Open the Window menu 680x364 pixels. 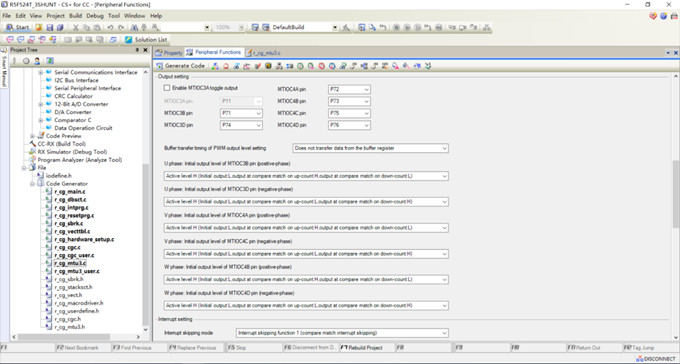[134, 16]
